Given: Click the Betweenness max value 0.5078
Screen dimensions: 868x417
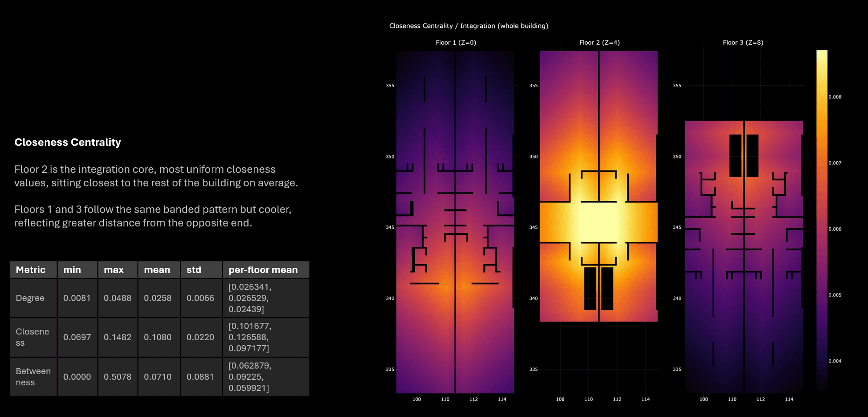Looking at the screenshot, I should click(x=118, y=377).
